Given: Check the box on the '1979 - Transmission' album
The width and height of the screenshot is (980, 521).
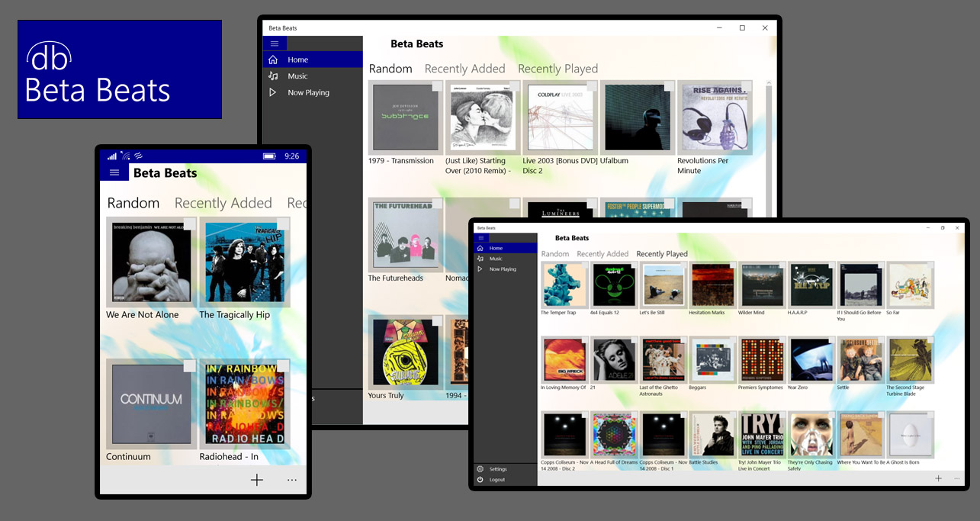Looking at the screenshot, I should click(437, 87).
